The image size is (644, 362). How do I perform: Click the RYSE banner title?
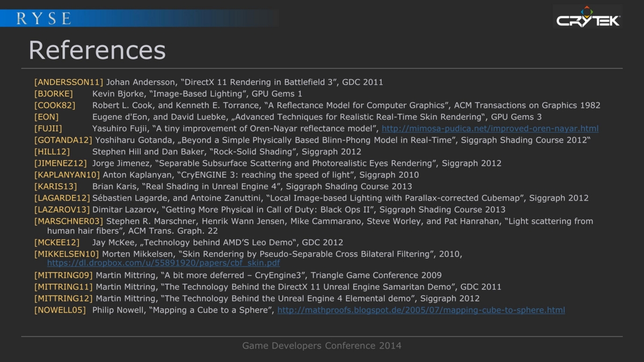point(44,18)
